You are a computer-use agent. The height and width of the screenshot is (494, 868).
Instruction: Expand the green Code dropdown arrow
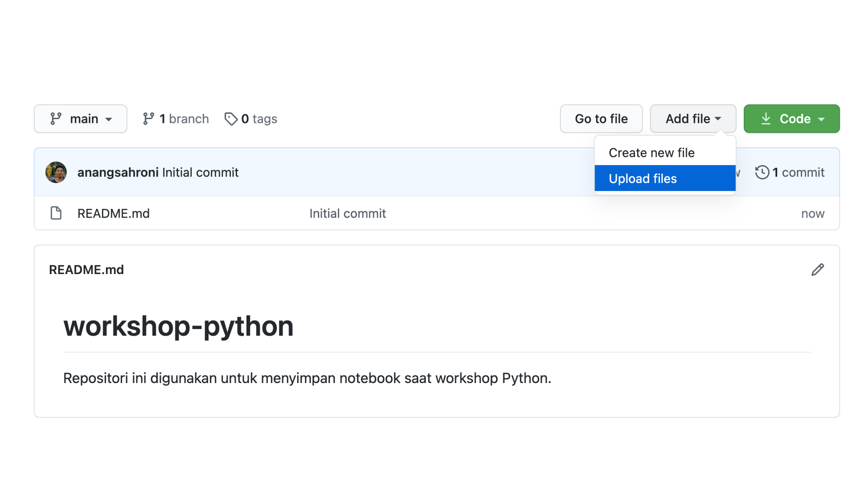coord(822,119)
